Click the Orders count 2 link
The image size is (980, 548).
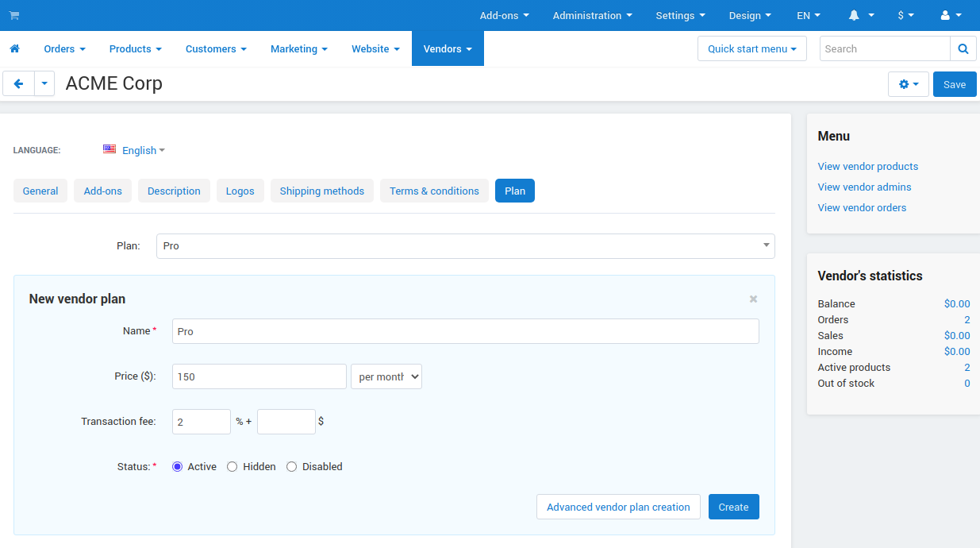click(967, 319)
